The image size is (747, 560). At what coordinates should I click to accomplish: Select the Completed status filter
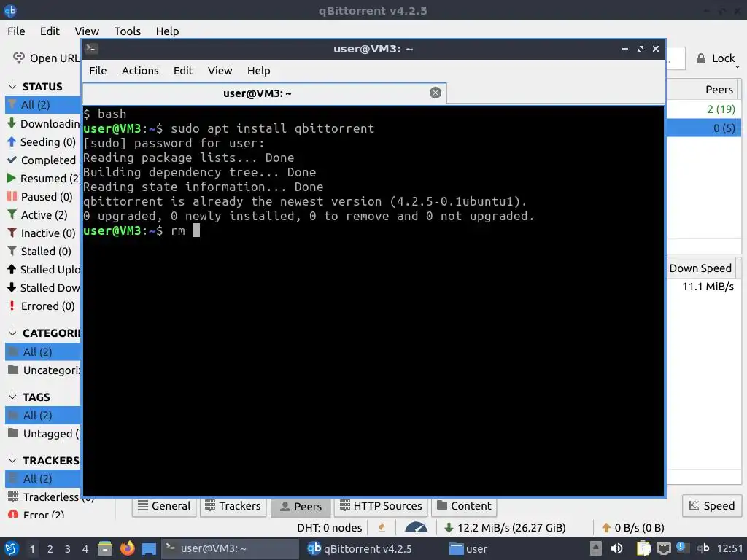(43, 160)
